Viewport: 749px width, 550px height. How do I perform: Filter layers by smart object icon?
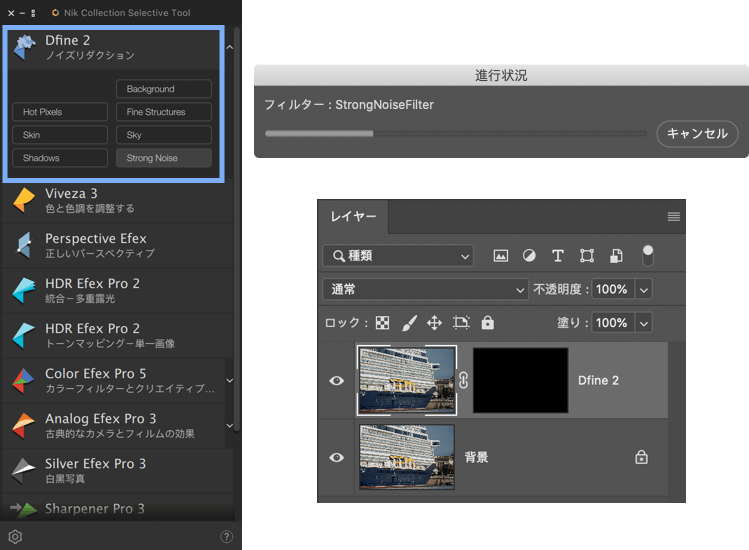(x=616, y=256)
